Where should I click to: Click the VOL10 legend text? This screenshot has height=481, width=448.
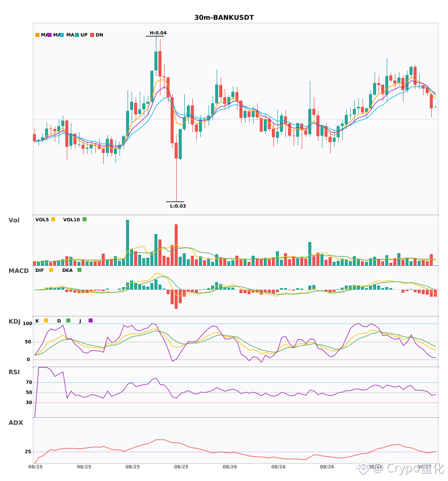[71, 220]
